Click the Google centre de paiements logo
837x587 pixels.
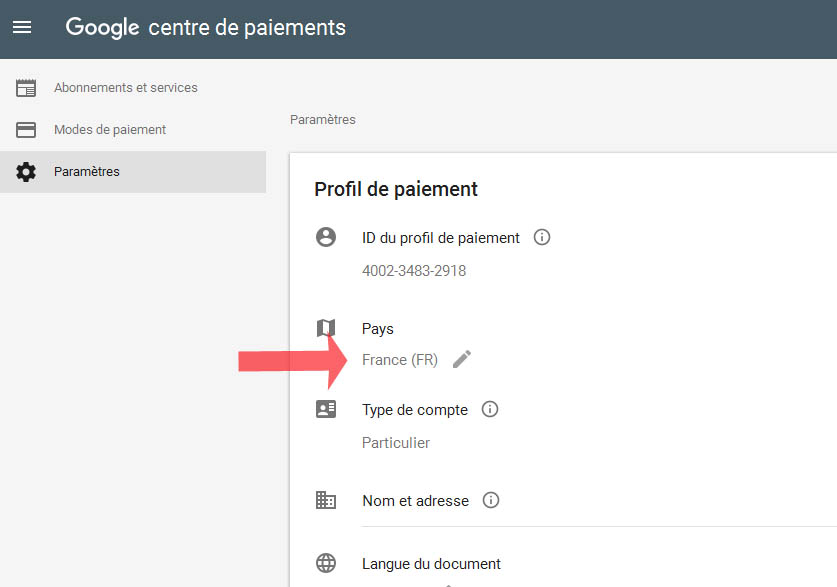click(206, 28)
